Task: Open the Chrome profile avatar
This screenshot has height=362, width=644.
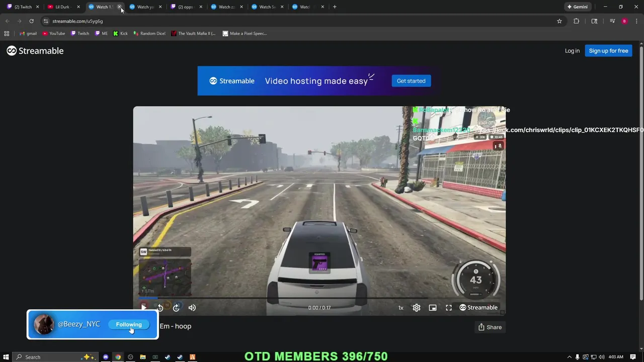Action: click(x=624, y=21)
